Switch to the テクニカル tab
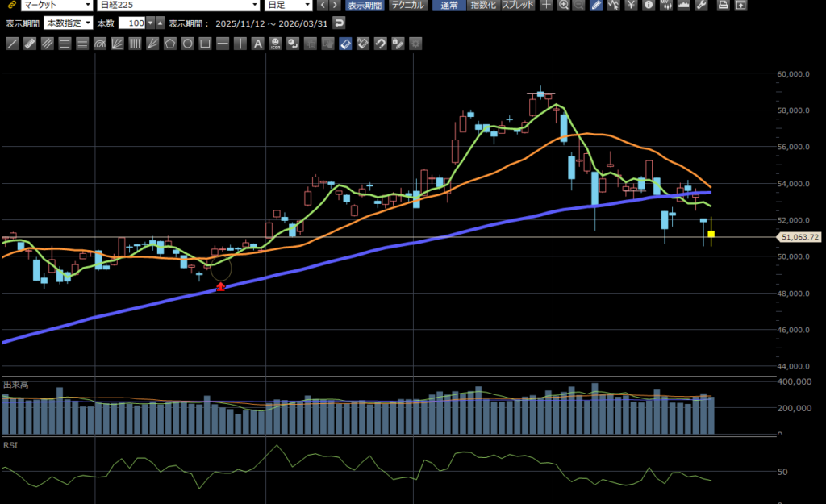826x504 pixels. click(x=409, y=6)
